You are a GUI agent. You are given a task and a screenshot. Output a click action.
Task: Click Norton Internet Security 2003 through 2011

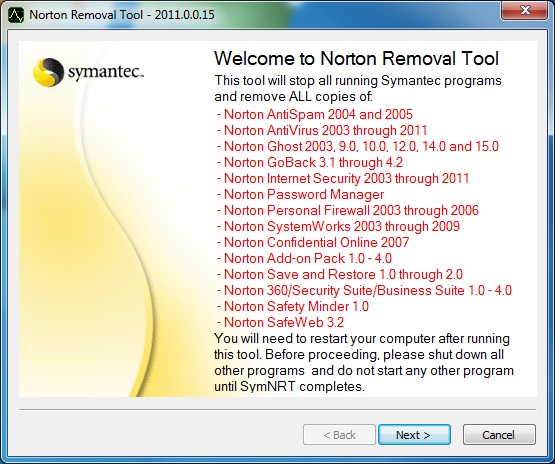(343, 178)
